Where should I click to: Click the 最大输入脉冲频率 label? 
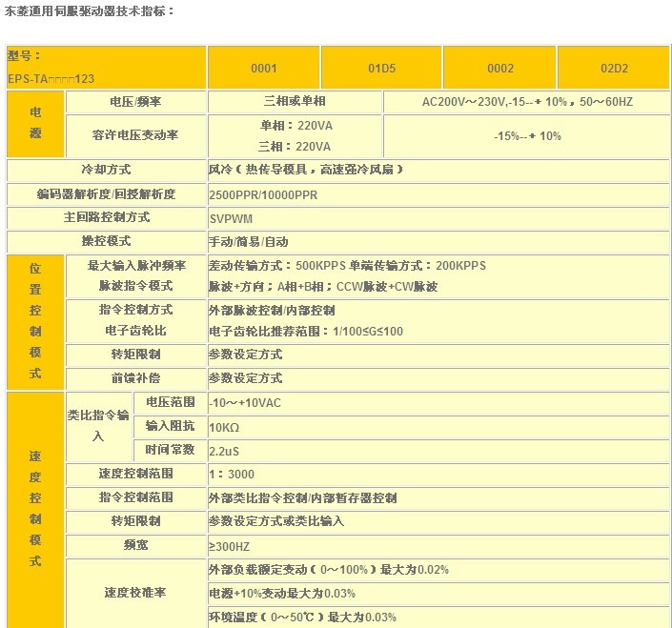tap(136, 266)
